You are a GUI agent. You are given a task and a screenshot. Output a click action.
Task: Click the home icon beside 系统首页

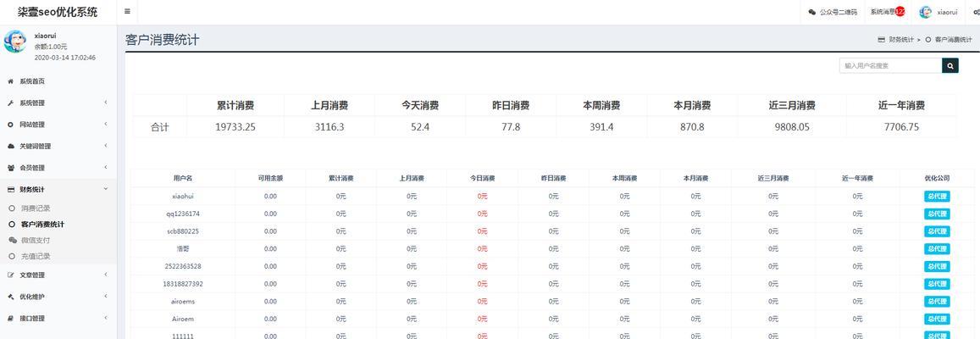[x=11, y=81]
